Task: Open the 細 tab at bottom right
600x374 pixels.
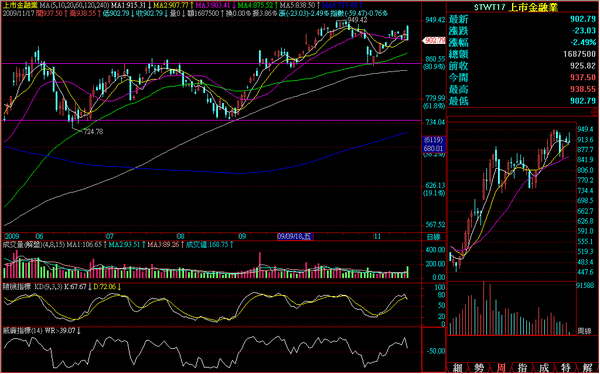Action: [458, 368]
